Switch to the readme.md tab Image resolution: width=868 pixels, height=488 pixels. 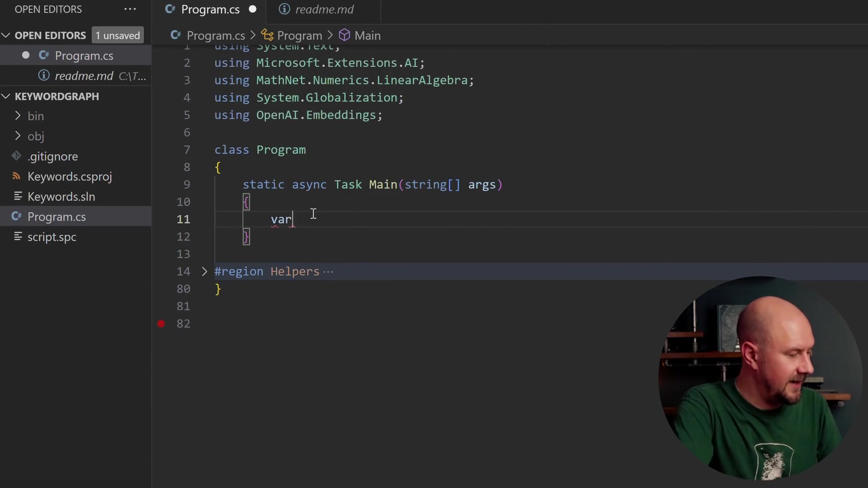click(x=324, y=9)
